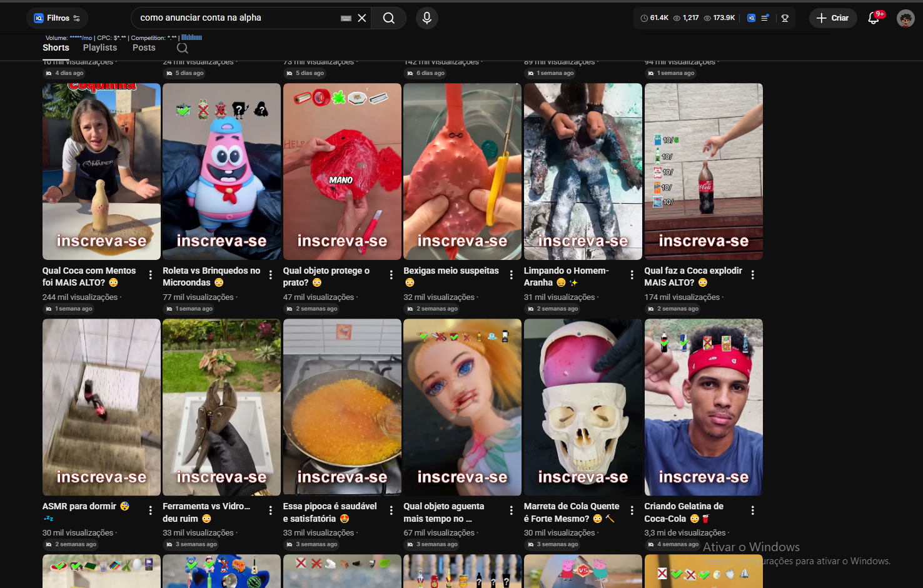Open the Coca-Cola bottle on table thumbnail
This screenshot has width=923, height=588.
pos(704,171)
